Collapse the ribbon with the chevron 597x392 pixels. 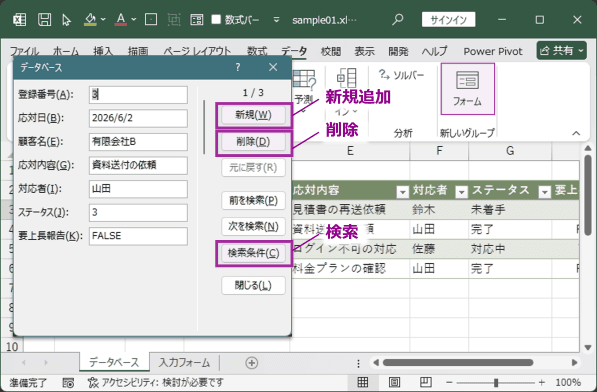576,133
